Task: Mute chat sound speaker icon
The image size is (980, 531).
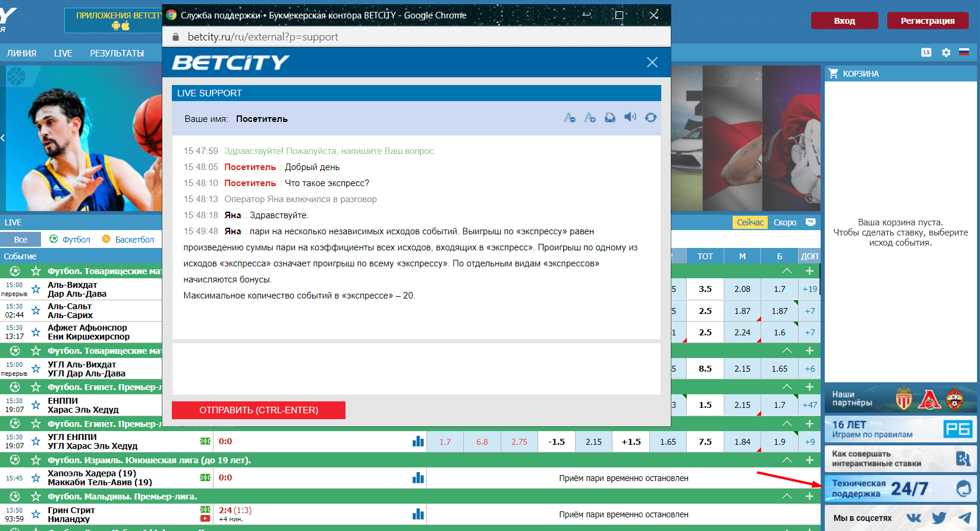Action: 630,117
